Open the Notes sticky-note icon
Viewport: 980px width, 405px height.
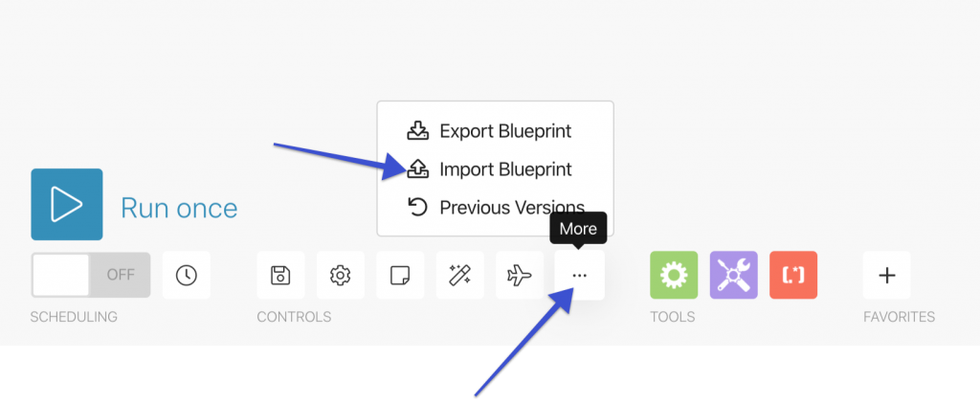coord(400,275)
